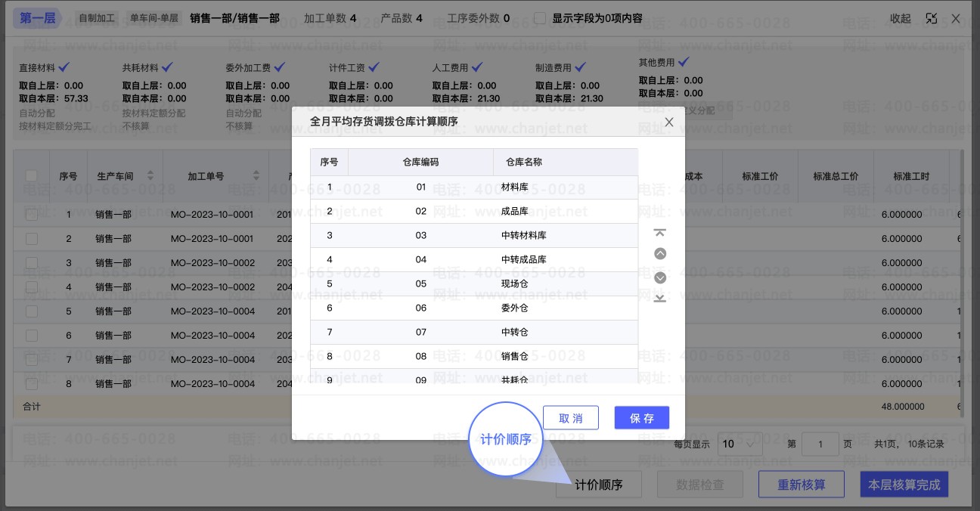Click 收起 to collapse the panel
This screenshot has width=980, height=511.
click(x=900, y=19)
